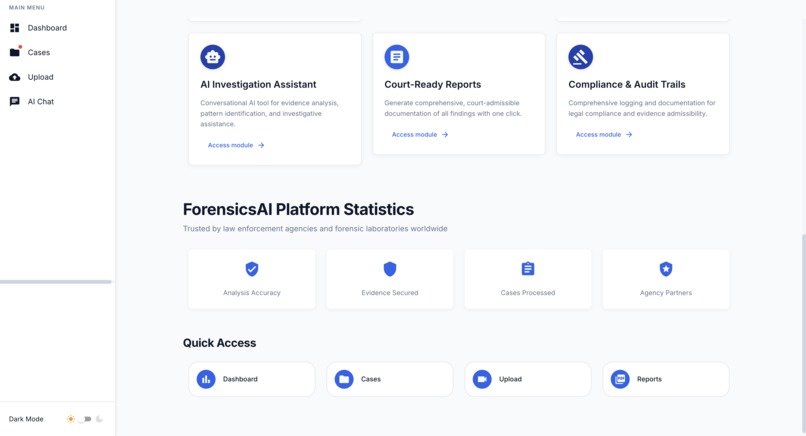Image resolution: width=806 pixels, height=436 pixels.
Task: Click the Analysis Accuracy label
Action: coord(252,293)
